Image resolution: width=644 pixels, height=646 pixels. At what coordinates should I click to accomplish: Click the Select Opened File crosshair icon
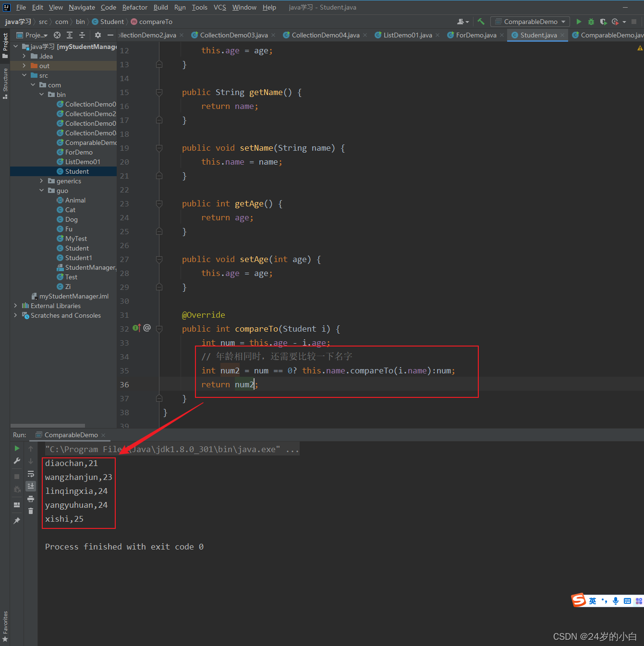click(57, 35)
